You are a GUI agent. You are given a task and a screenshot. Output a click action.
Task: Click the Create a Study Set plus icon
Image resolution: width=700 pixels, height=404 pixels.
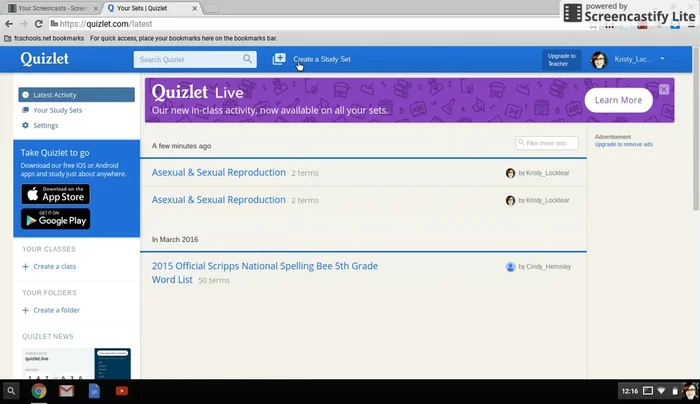[279, 60]
